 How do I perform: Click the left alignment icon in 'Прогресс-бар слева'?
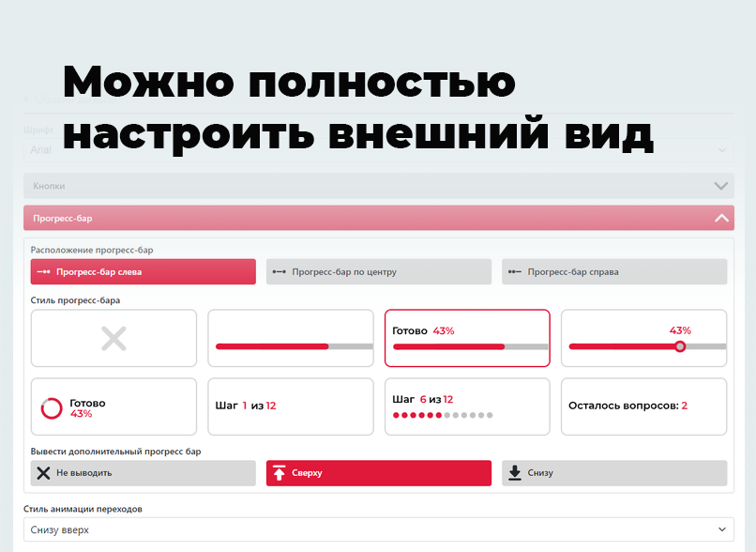tap(43, 272)
